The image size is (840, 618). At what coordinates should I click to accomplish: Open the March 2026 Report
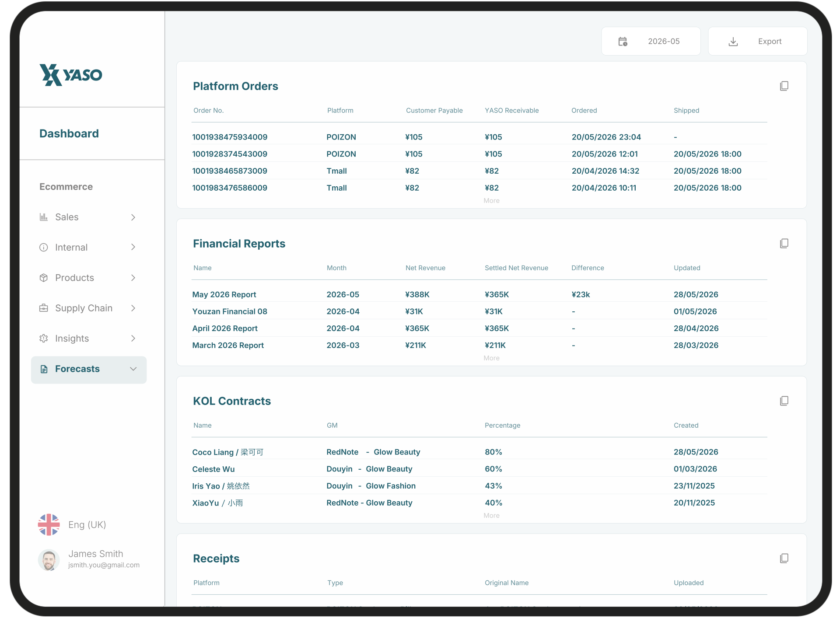[x=228, y=346]
